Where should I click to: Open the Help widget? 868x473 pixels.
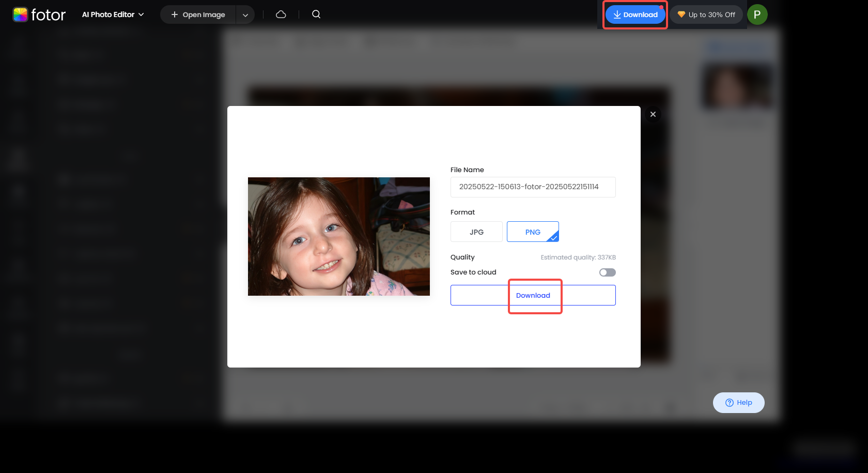click(739, 403)
